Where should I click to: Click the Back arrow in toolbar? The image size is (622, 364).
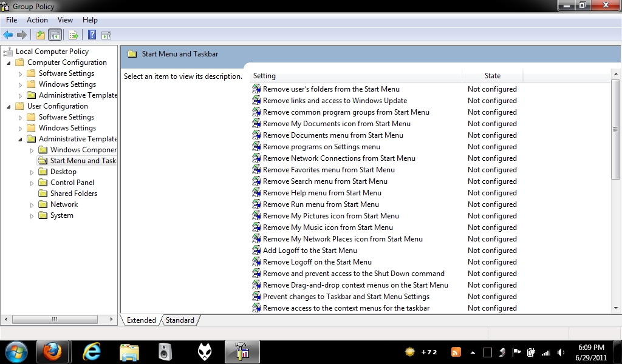(x=8, y=35)
